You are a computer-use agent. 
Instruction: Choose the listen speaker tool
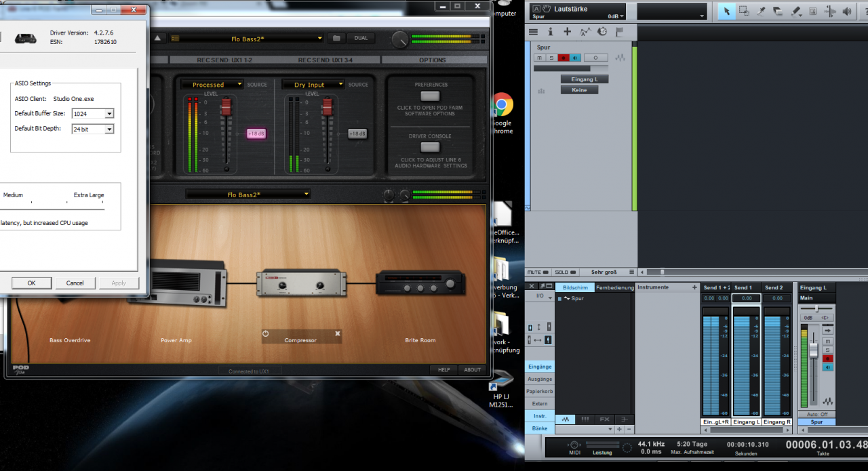(847, 12)
